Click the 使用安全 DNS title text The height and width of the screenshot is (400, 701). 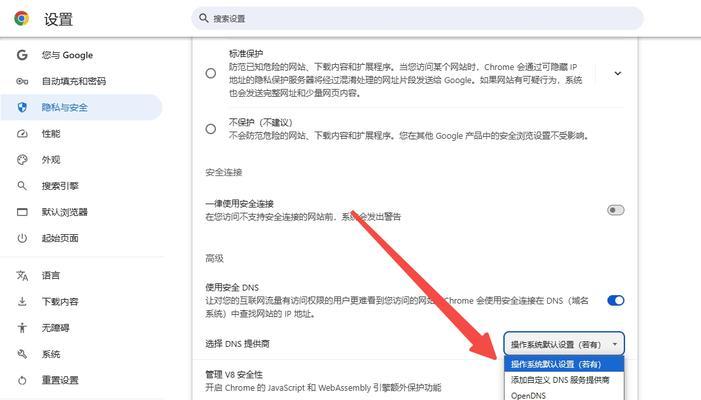tap(232, 287)
